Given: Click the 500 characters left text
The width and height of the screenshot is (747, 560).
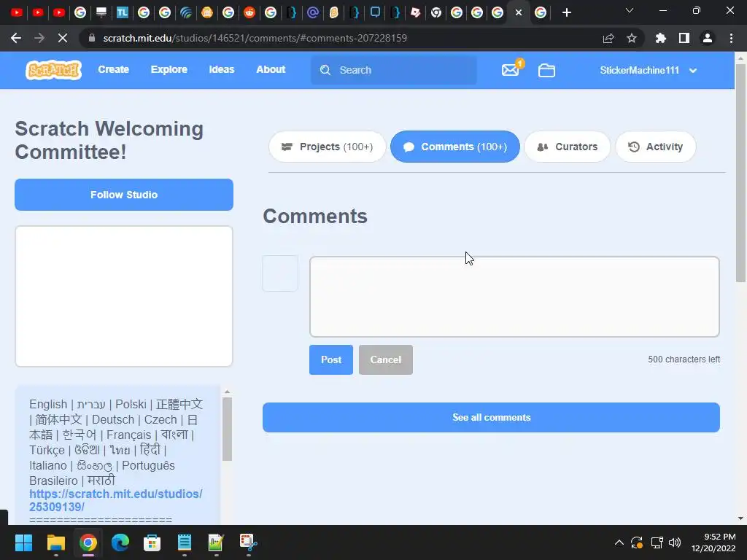Looking at the screenshot, I should (684, 359).
